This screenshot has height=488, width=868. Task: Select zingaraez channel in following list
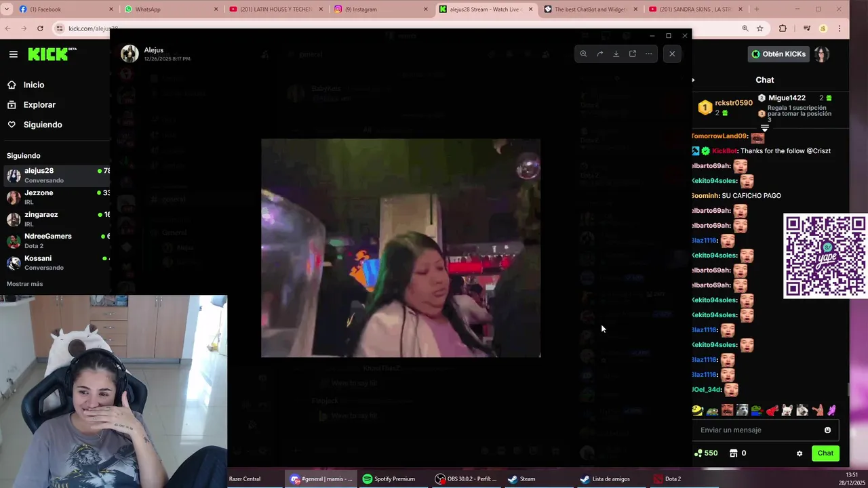coord(57,219)
